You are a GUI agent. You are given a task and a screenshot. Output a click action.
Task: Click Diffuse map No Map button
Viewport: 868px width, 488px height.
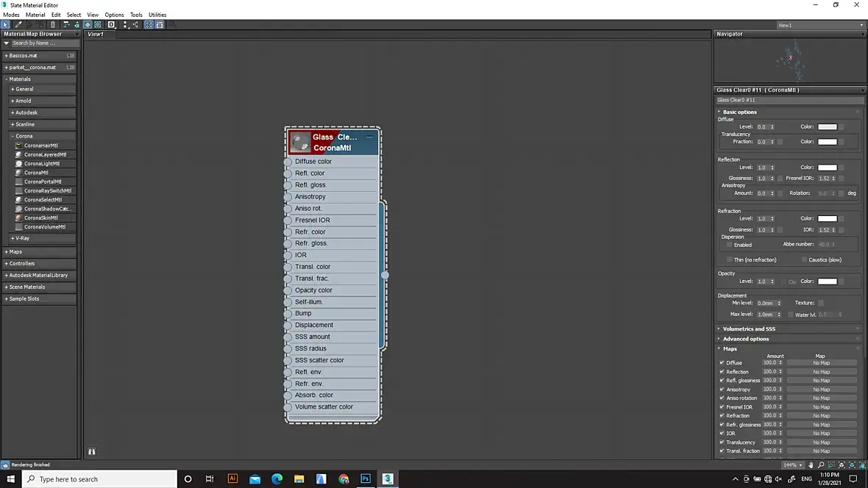(x=822, y=363)
